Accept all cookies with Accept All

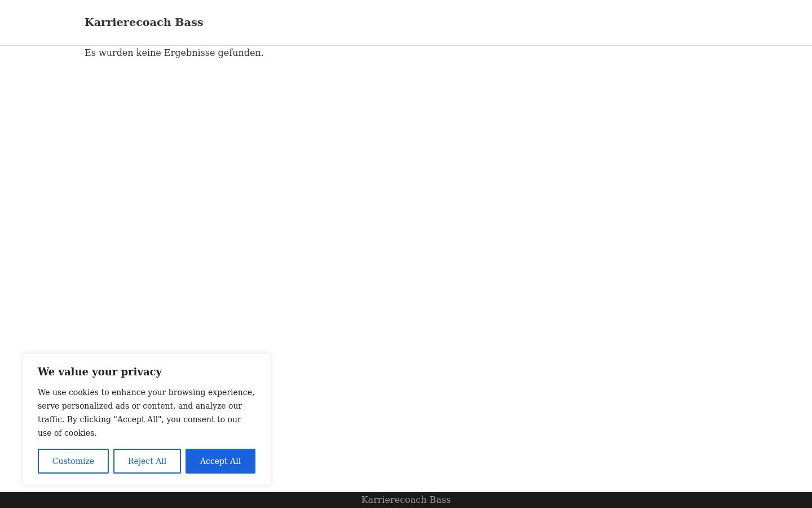[x=220, y=461]
